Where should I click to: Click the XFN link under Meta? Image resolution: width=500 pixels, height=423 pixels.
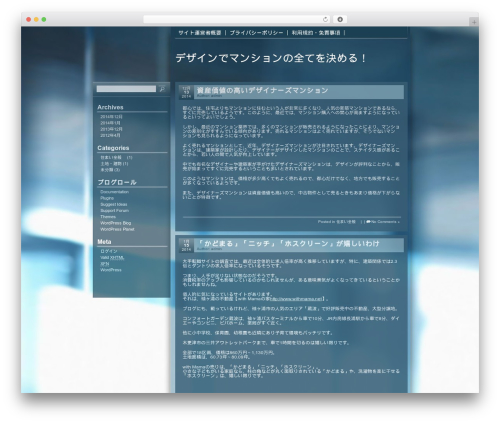105,264
